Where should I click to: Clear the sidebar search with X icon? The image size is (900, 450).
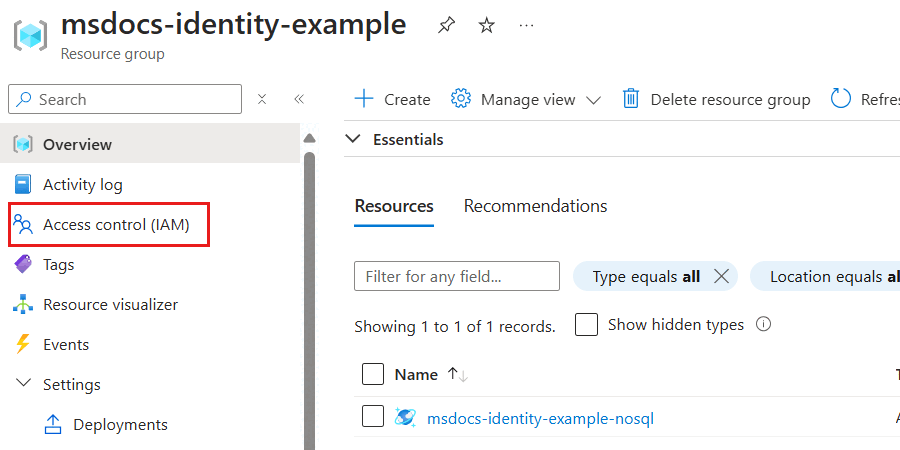click(262, 99)
